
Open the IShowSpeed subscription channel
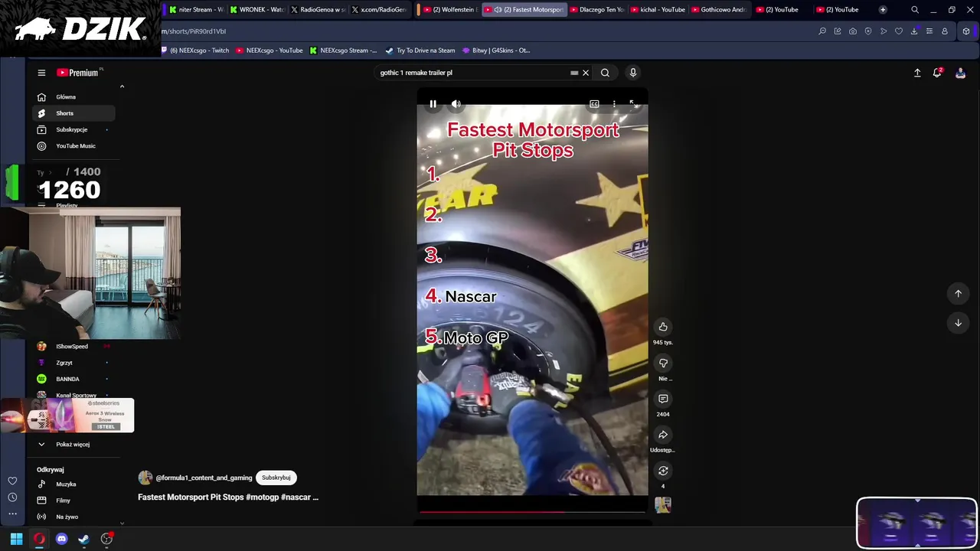[73, 347]
